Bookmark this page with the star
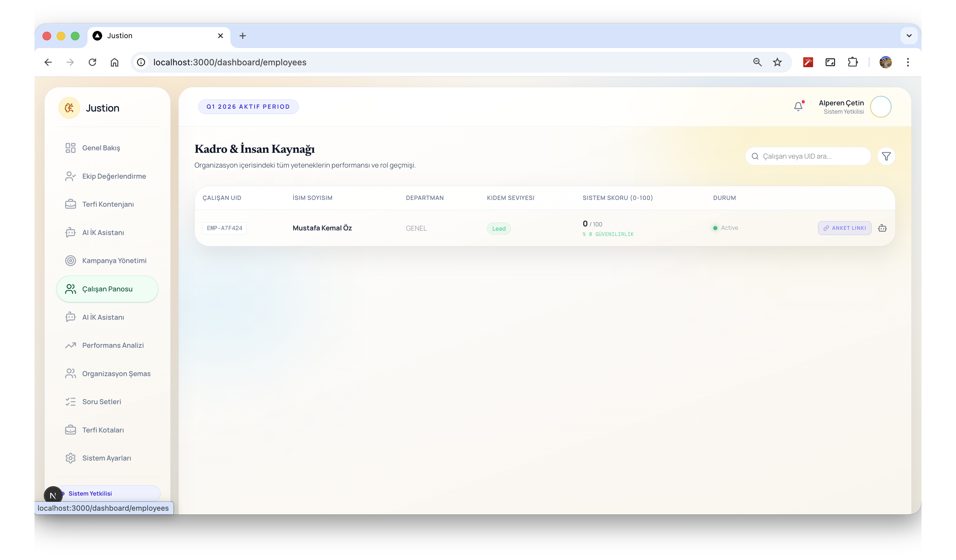 (777, 62)
